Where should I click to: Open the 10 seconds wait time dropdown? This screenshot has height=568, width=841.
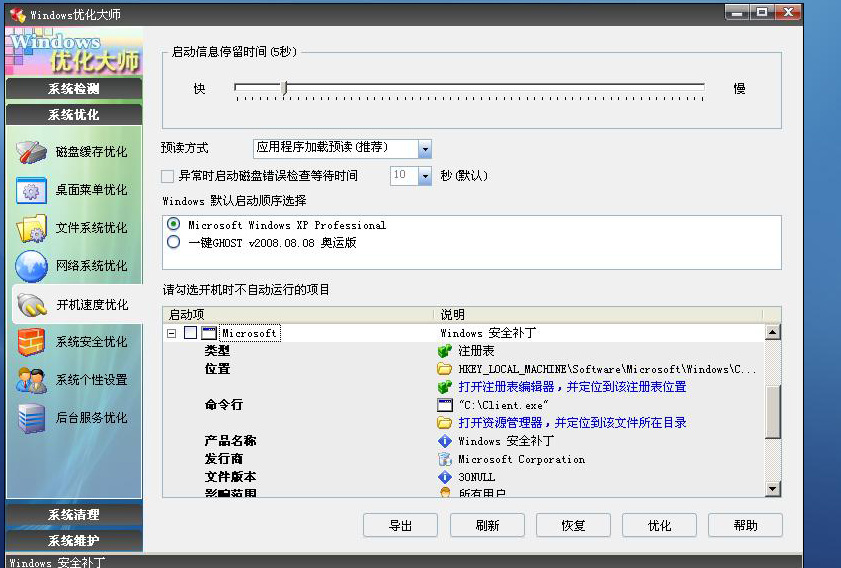click(424, 176)
